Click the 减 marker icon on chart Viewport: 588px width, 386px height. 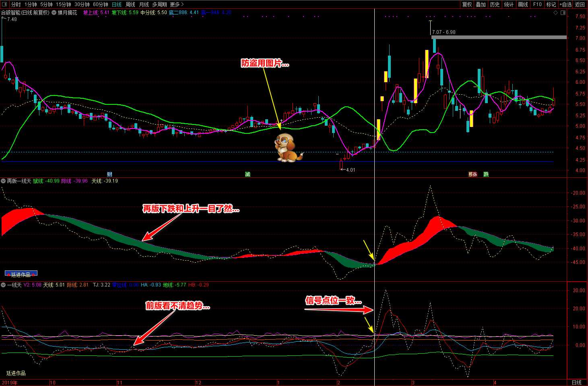point(248,174)
